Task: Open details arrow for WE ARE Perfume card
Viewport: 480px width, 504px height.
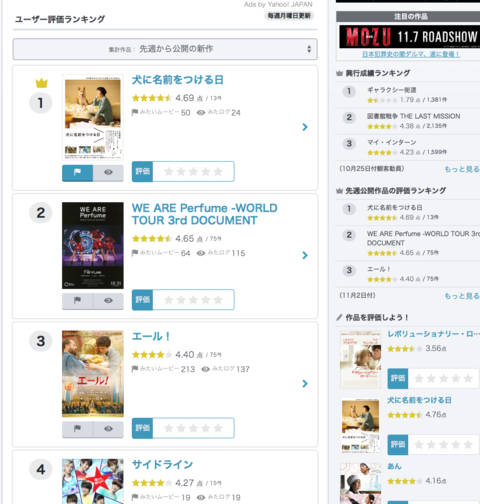Action: tap(305, 255)
